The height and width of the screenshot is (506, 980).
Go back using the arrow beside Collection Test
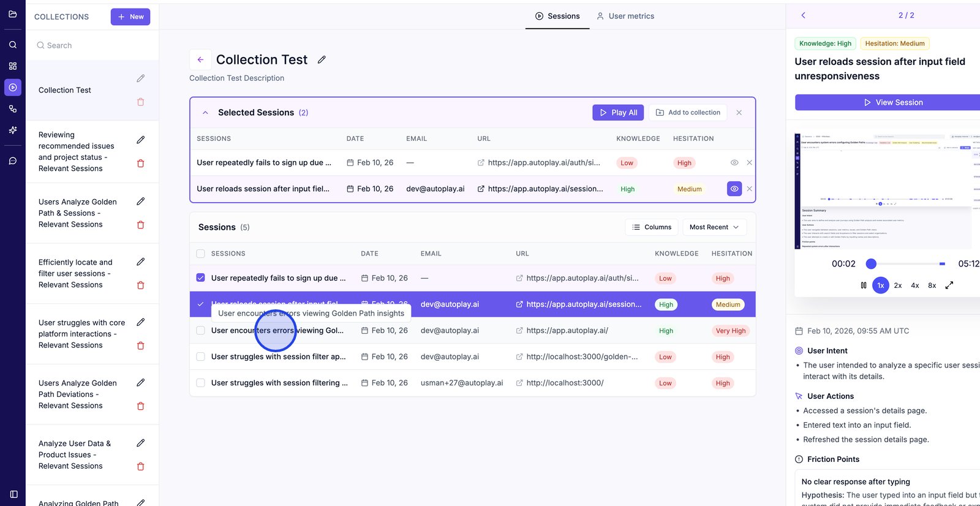pyautogui.click(x=200, y=59)
